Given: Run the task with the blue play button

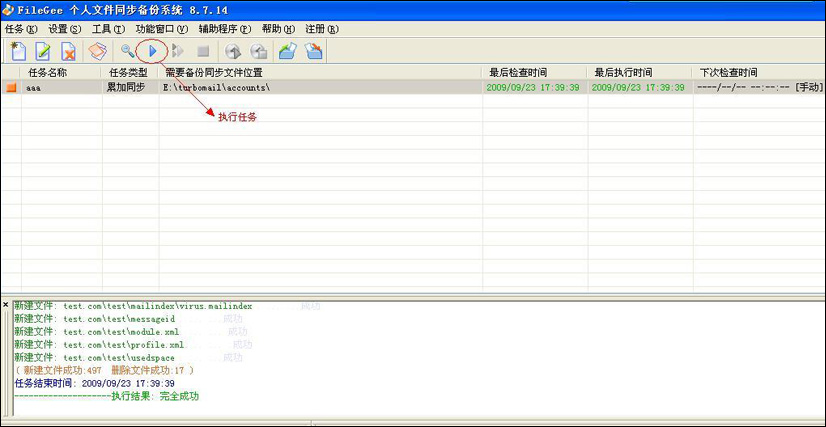Looking at the screenshot, I should click(x=152, y=50).
